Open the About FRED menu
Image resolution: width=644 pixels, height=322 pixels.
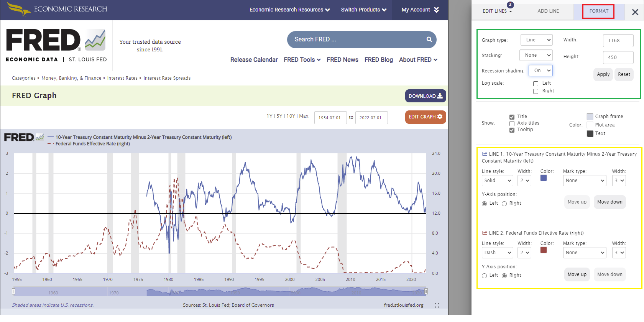pyautogui.click(x=418, y=60)
